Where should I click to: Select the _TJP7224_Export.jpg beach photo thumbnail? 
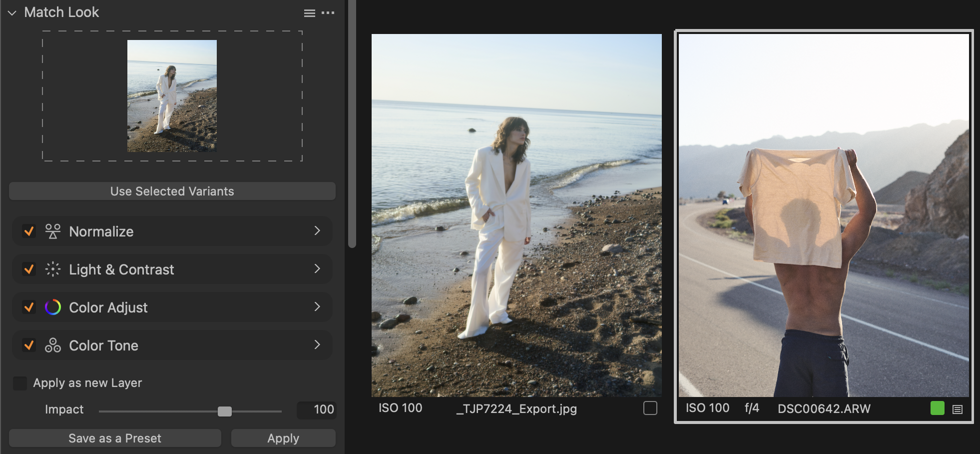[x=516, y=215]
